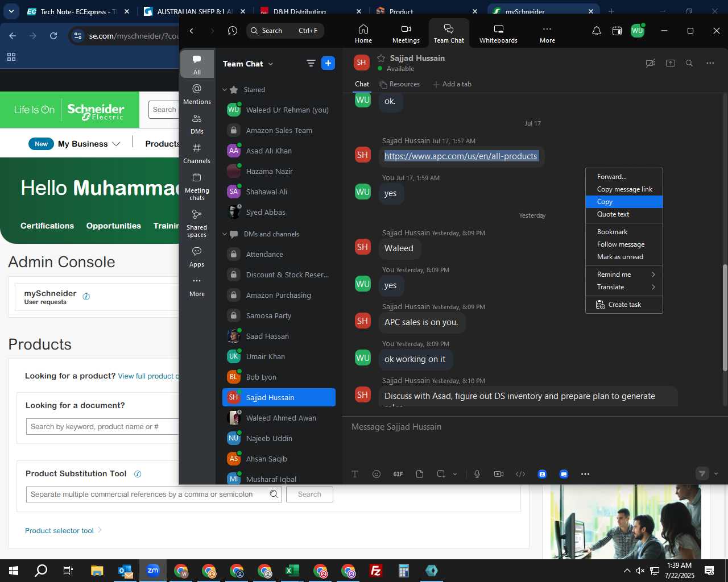The image size is (728, 582).
Task: Select Copy message link
Action: point(624,189)
